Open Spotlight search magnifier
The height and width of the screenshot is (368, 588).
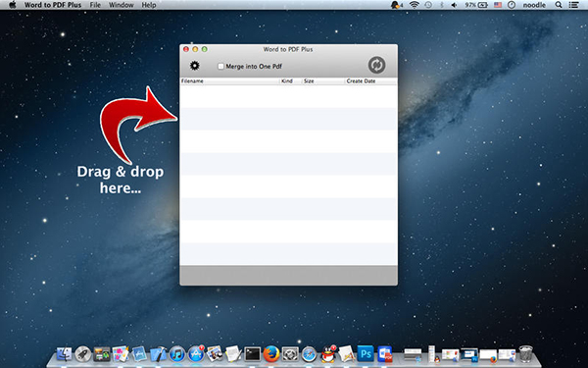coord(559,5)
